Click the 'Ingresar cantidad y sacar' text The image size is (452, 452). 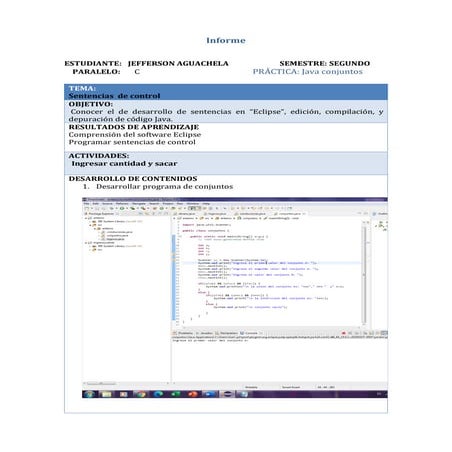coord(124,163)
